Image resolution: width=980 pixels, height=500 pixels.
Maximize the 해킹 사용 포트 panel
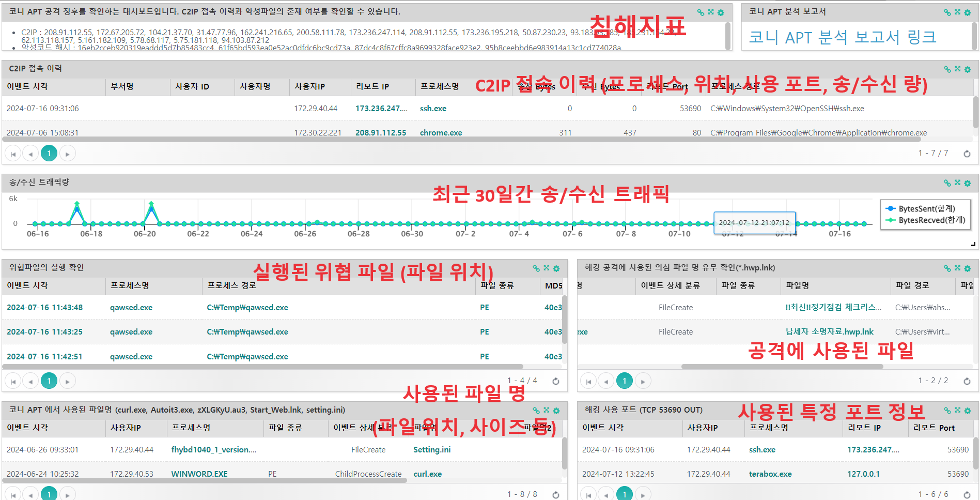(957, 410)
